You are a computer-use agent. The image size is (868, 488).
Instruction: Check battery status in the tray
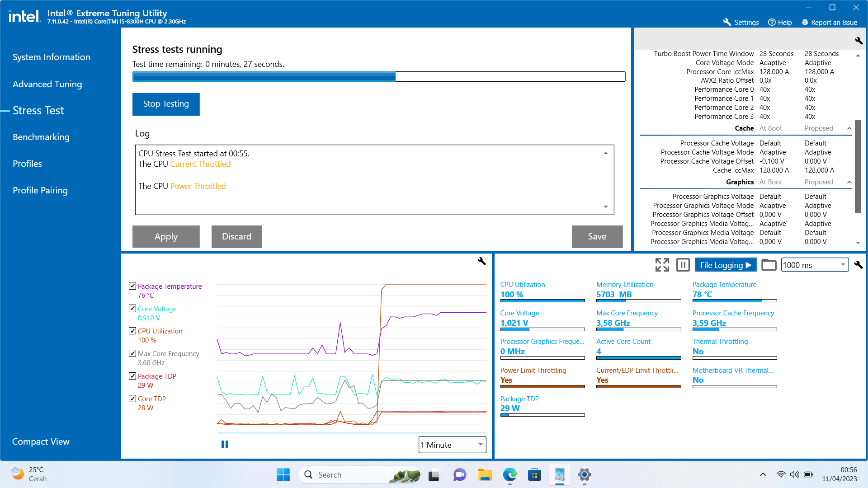(x=808, y=474)
